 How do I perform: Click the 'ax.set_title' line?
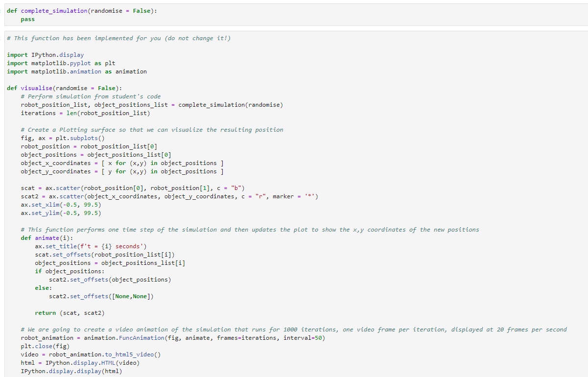pyautogui.click(x=91, y=246)
